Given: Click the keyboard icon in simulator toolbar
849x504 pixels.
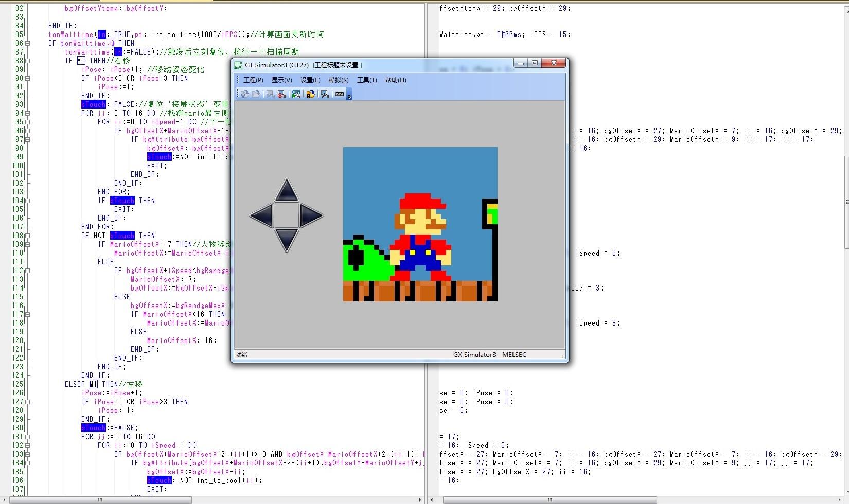Looking at the screenshot, I should (x=340, y=94).
